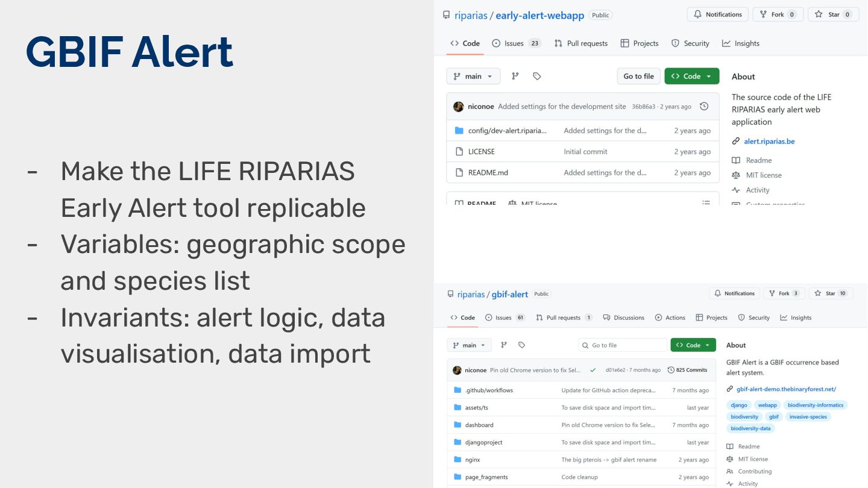Click Notifications button for early-alert-webapp
Screen dimensions: 868x488
click(718, 14)
